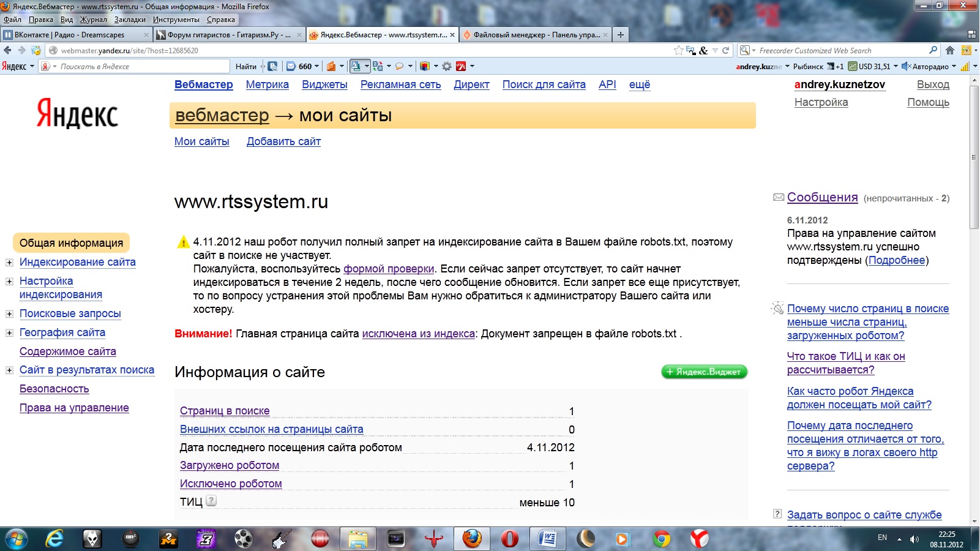The height and width of the screenshot is (551, 980).
Task: Open Страниц в поиске link
Action: point(225,411)
